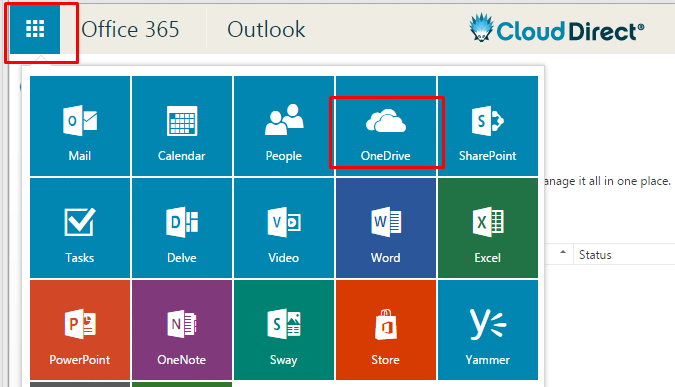Viewport: 675px width, 387px height.
Task: Launch OneDrive from the app grid
Action: 386,126
